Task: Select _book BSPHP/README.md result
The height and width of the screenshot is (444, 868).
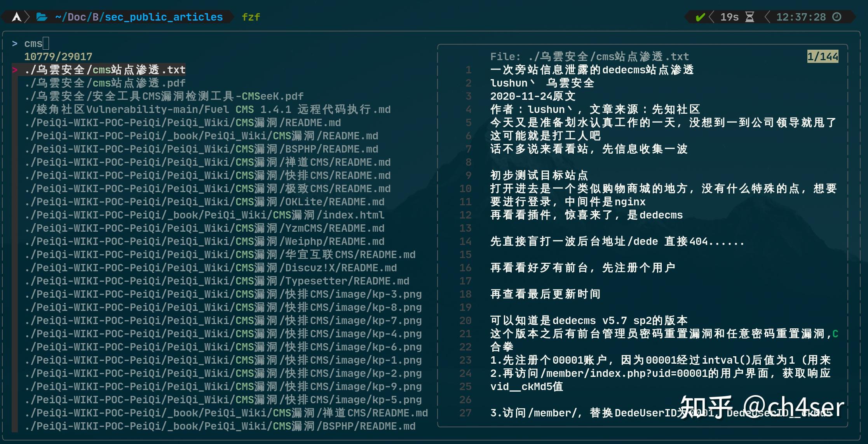Action: point(220,426)
